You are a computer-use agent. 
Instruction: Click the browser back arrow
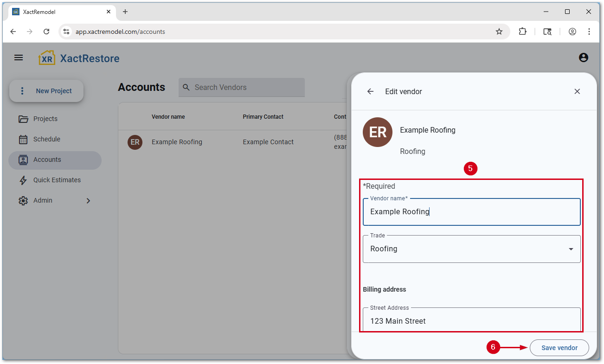tap(13, 32)
